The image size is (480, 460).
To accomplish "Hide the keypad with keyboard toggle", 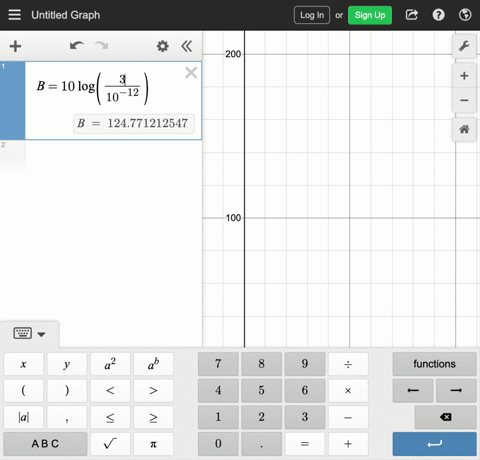I will click(x=23, y=333).
